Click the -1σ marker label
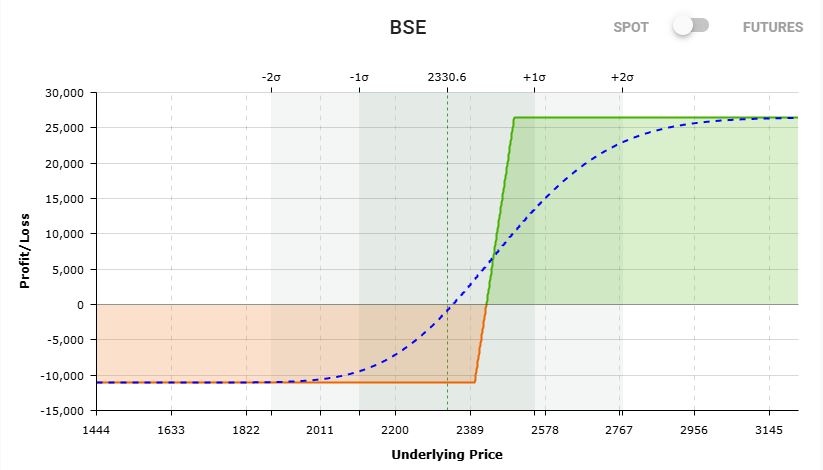Viewport: 823px width, 470px height. [x=359, y=77]
